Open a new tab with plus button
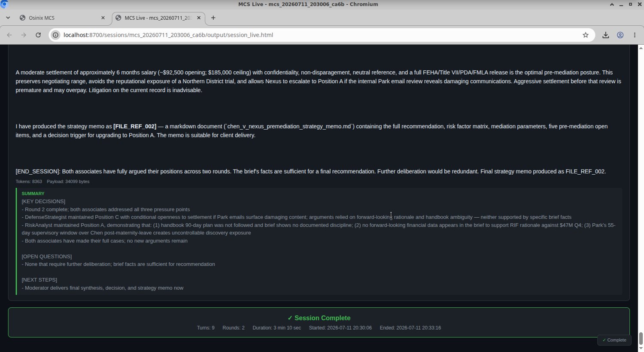The height and width of the screenshot is (352, 644). coord(213,18)
